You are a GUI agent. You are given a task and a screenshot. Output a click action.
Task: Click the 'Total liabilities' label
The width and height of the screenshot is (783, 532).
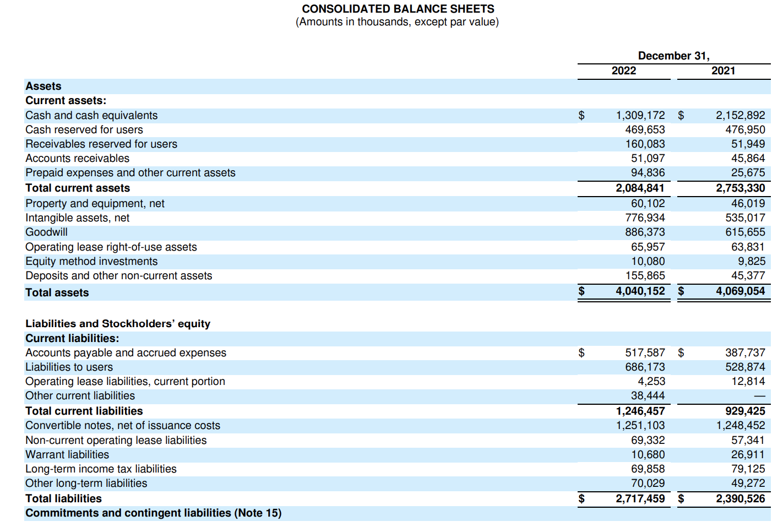tap(63, 498)
